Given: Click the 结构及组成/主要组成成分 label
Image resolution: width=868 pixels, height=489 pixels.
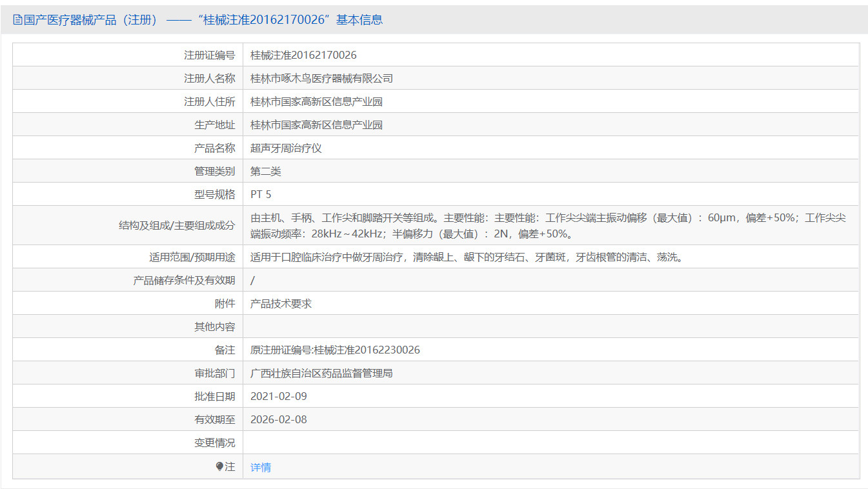Looking at the screenshot, I should coord(177,225).
